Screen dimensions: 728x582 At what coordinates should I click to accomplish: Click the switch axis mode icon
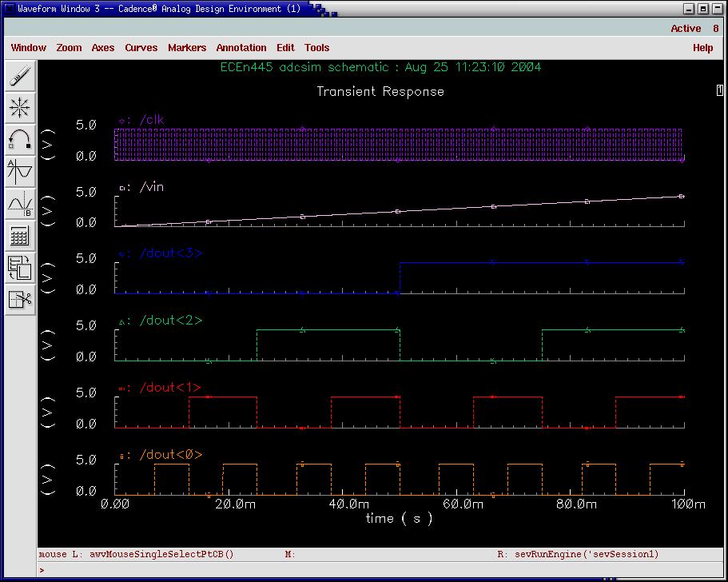pyautogui.click(x=20, y=268)
